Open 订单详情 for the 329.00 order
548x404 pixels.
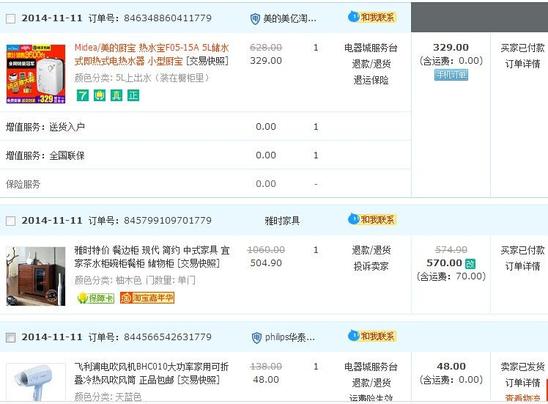(522, 64)
